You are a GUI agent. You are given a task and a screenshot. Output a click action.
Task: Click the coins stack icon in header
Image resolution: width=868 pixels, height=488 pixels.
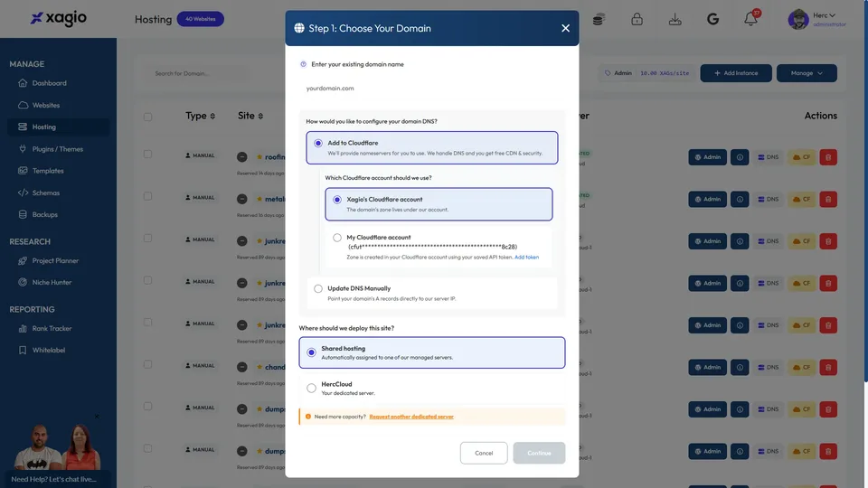(599, 19)
